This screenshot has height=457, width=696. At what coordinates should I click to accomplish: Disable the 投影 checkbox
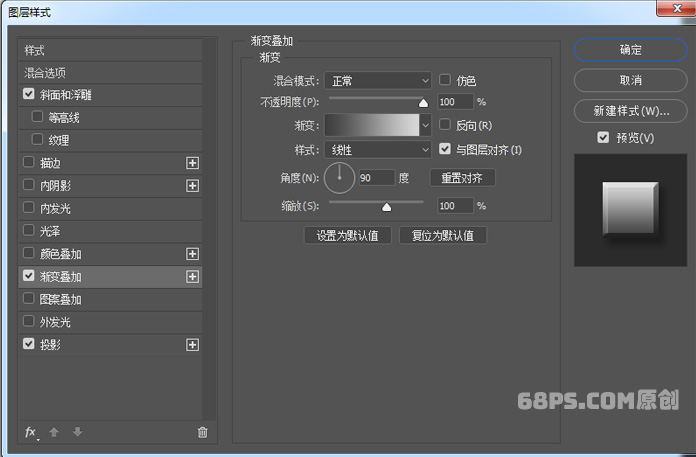coord(28,344)
